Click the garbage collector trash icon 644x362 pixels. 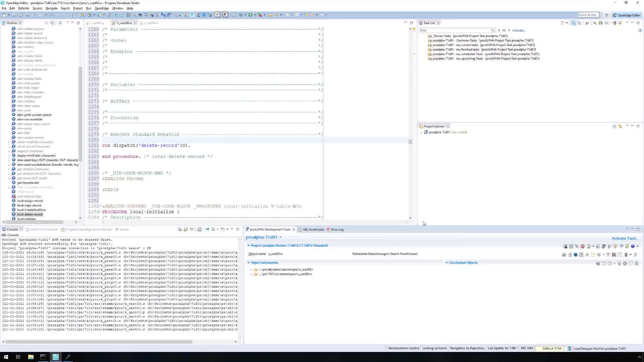click(x=569, y=349)
